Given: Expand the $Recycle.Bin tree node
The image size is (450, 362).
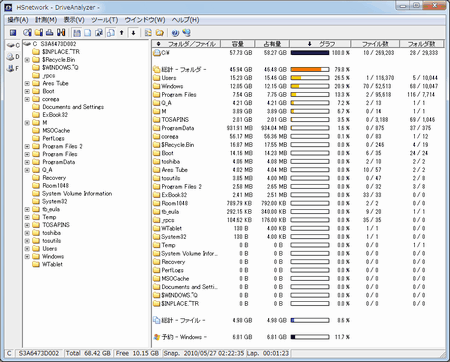Looking at the screenshot, I should [27, 60].
